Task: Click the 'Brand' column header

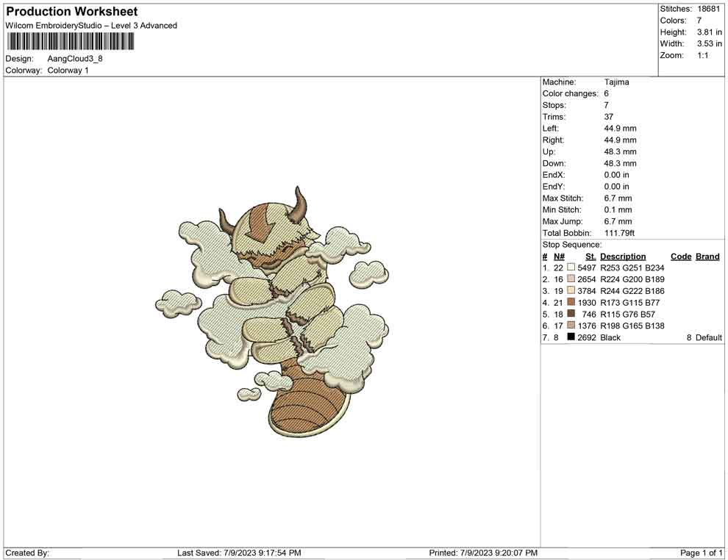Action: pos(707,256)
